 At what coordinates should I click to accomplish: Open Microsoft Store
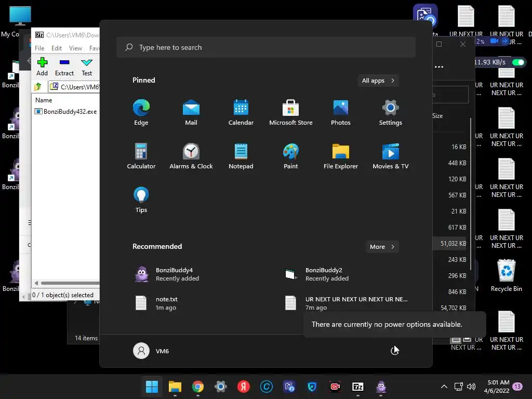point(291,113)
